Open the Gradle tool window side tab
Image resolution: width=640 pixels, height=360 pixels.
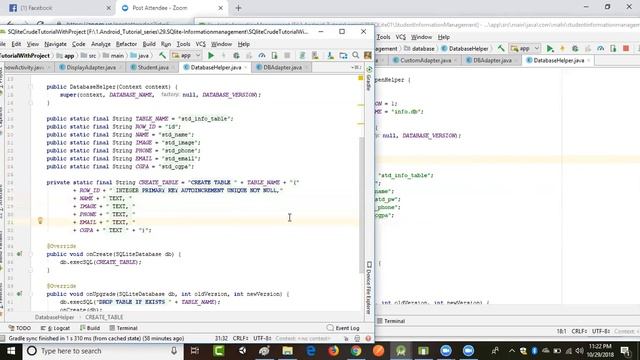pyautogui.click(x=369, y=79)
